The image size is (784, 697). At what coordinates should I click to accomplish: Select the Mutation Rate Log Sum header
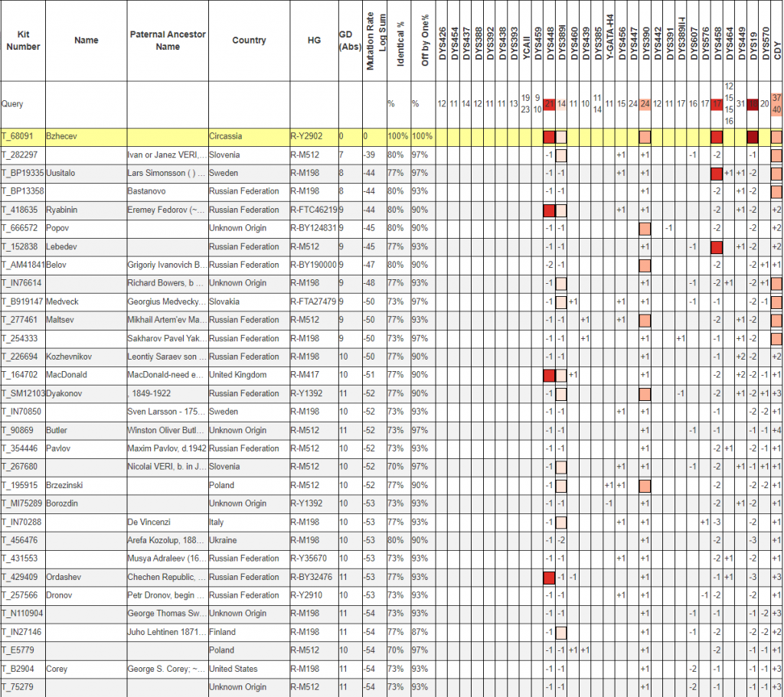click(375, 41)
